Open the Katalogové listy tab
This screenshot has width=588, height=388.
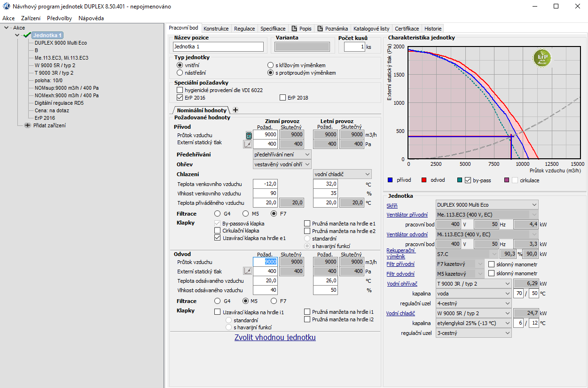[x=371, y=29]
